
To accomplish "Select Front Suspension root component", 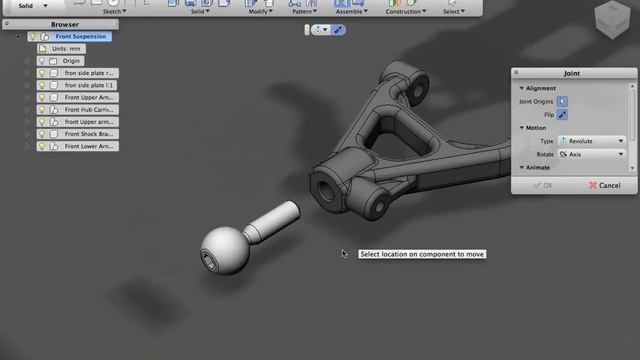I will 81,37.
